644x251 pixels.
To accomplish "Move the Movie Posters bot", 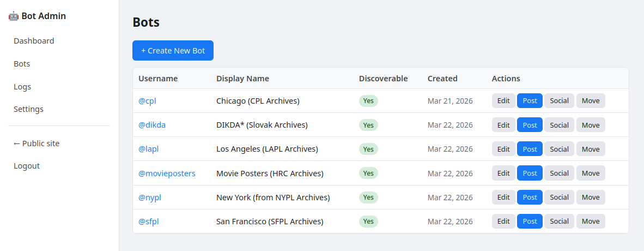I will pyautogui.click(x=591, y=174).
